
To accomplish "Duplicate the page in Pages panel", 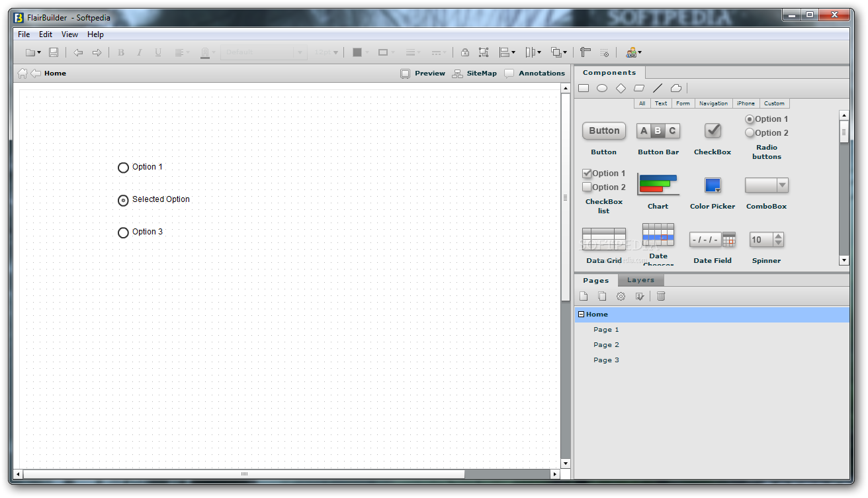I will [602, 296].
